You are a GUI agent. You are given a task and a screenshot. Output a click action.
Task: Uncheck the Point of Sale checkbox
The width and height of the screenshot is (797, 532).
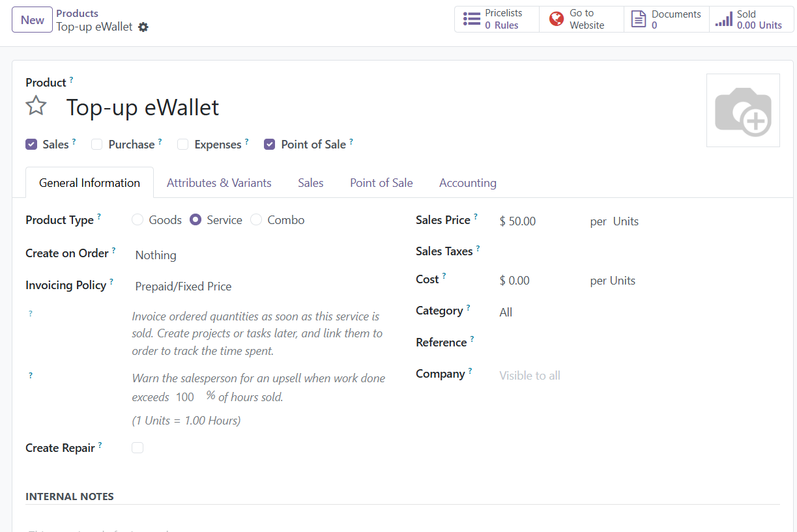pyautogui.click(x=270, y=145)
